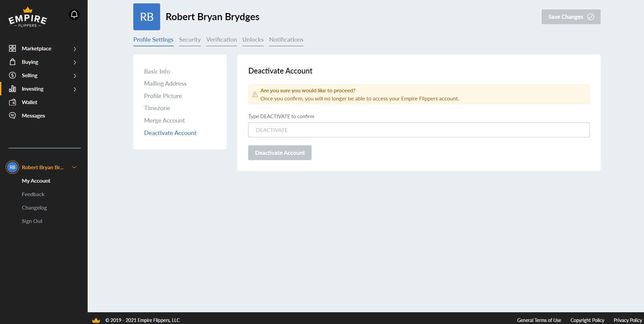Click the gray Deactivate Account button

tap(280, 153)
